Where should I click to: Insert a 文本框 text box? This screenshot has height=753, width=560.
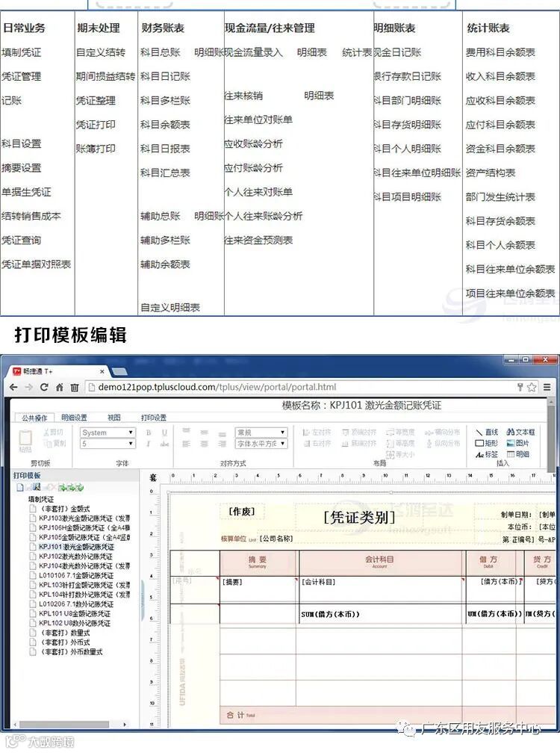point(520,433)
